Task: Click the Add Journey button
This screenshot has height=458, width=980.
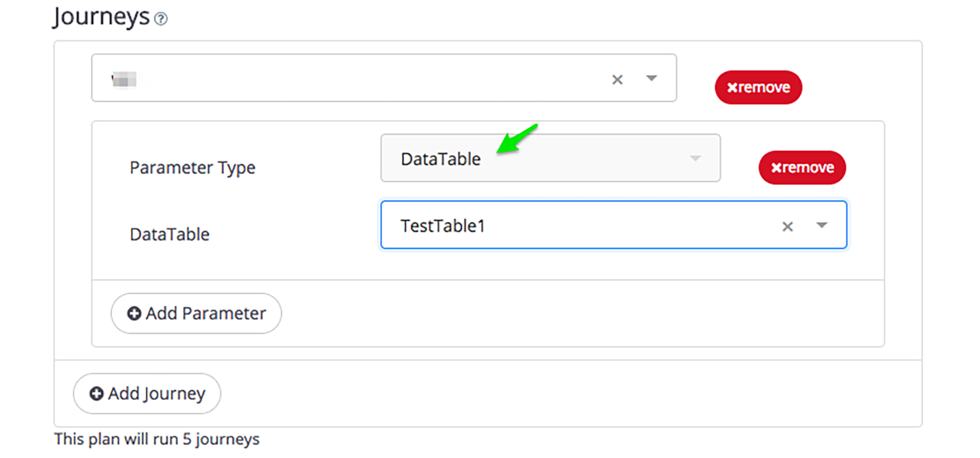Action: tap(147, 394)
